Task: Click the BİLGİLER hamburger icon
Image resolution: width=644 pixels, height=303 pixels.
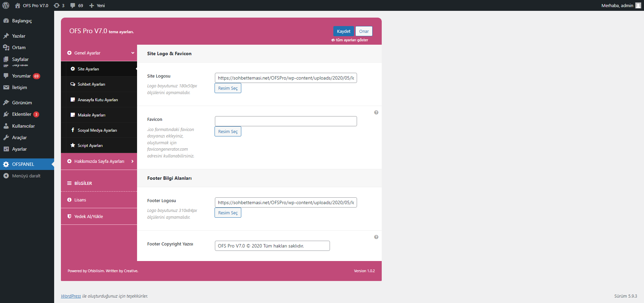Action: click(69, 183)
